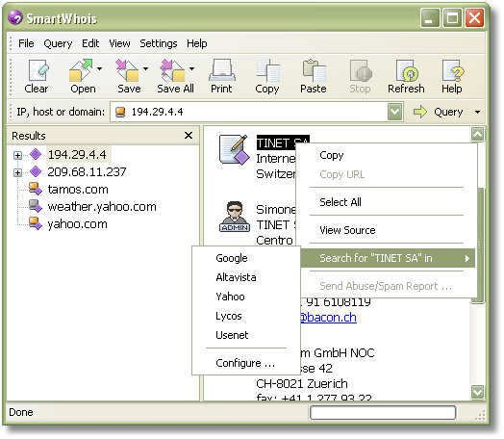Open the Save All dropdown arrow

pos(192,68)
